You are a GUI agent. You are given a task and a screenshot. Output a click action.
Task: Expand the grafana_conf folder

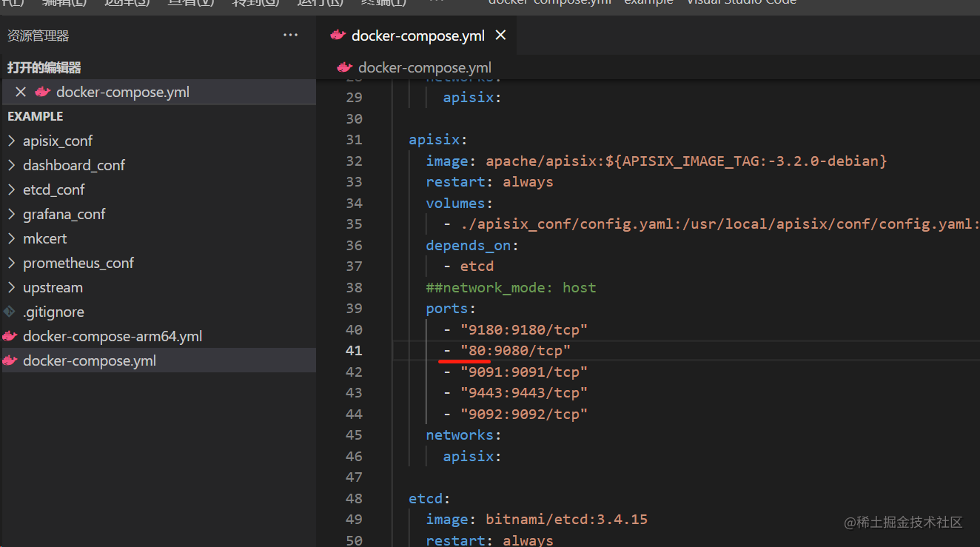[11, 214]
